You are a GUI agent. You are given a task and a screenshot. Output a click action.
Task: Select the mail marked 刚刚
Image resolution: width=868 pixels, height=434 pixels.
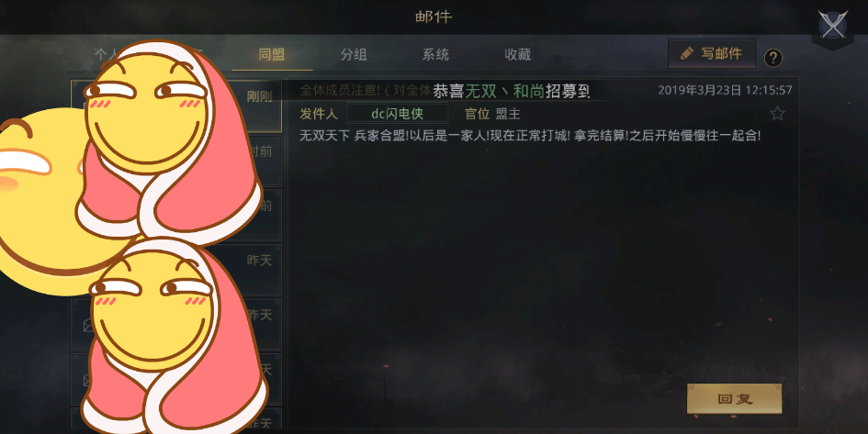(176, 106)
